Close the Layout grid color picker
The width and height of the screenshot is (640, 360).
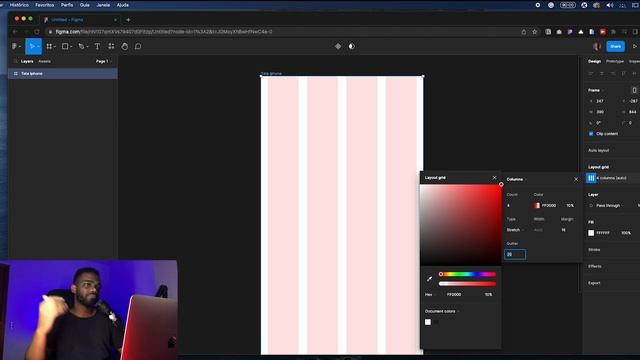(494, 178)
